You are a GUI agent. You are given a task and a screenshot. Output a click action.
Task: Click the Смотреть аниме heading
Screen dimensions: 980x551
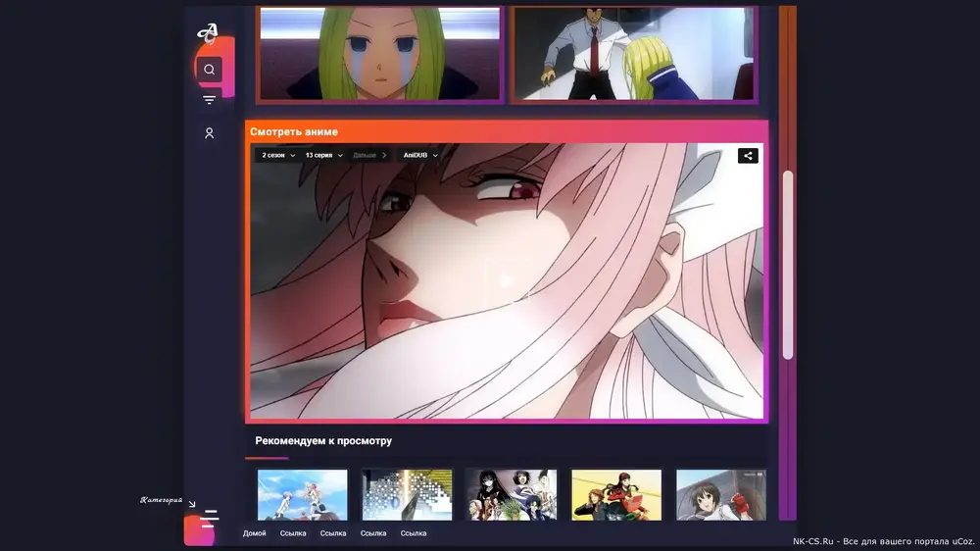294,132
